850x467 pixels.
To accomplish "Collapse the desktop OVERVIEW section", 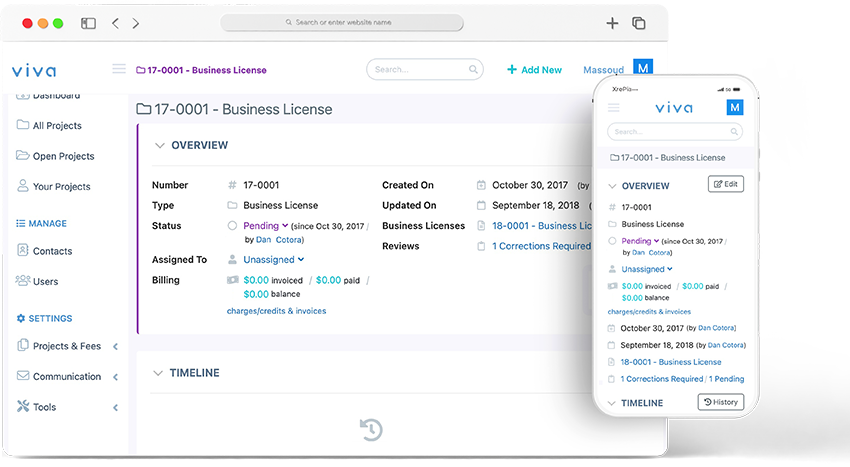I will pos(159,145).
